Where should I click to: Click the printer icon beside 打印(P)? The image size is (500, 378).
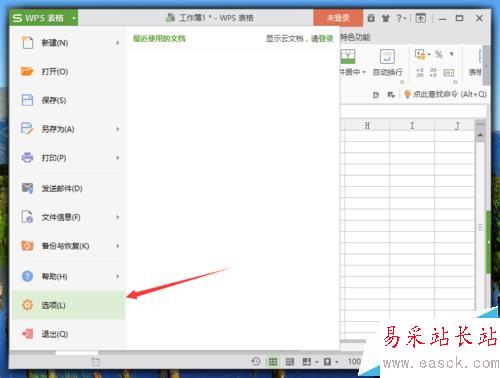click(x=27, y=157)
